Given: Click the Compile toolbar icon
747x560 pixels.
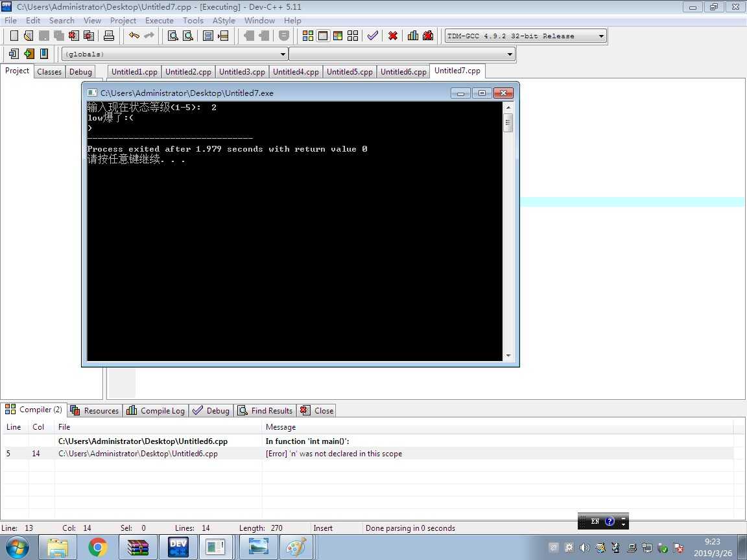Looking at the screenshot, I should click(x=308, y=36).
